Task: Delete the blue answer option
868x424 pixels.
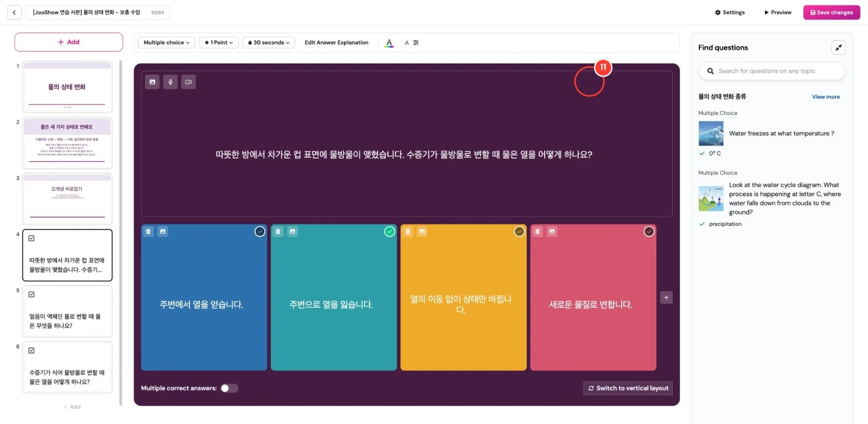Action: point(148,232)
